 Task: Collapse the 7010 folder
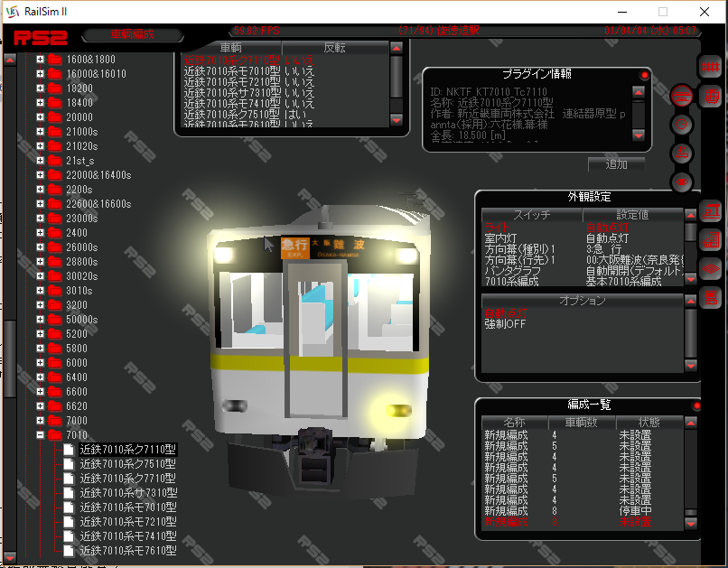coord(41,435)
